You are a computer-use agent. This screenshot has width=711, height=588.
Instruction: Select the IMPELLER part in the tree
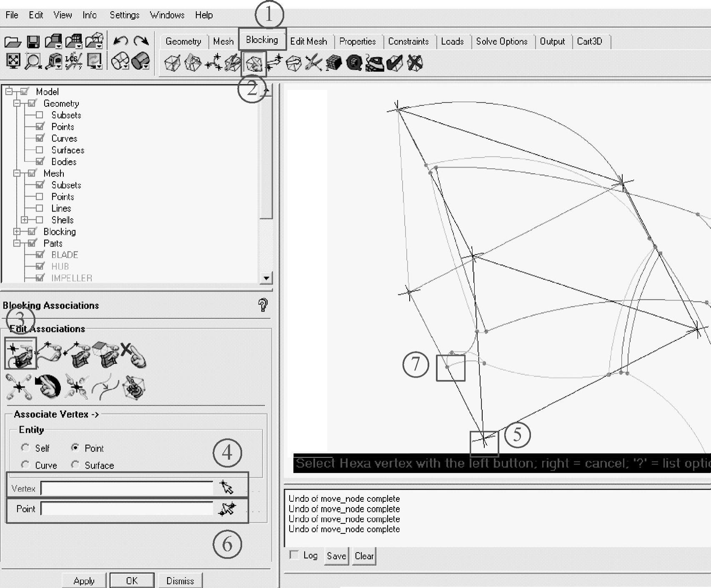pos(72,278)
